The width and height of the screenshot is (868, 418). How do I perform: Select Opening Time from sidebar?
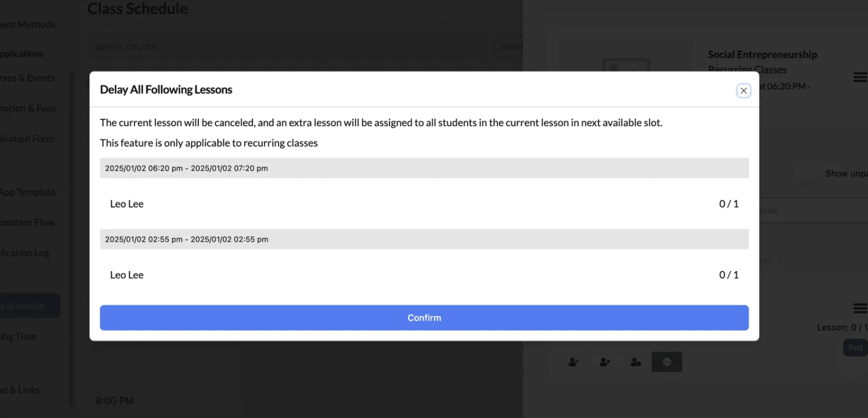coord(18,337)
